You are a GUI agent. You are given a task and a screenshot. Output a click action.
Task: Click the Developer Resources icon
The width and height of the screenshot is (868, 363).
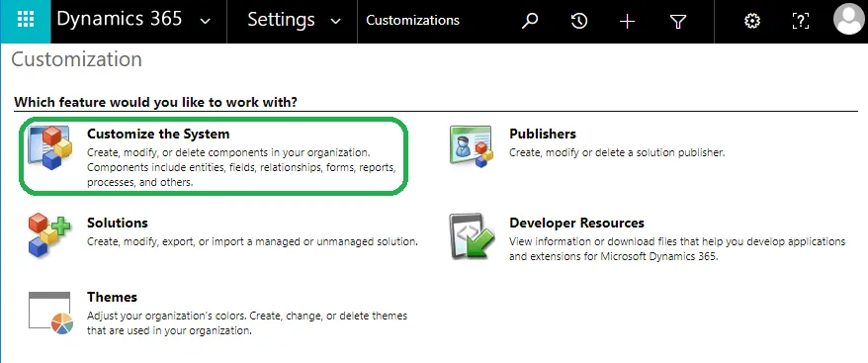[472, 236]
